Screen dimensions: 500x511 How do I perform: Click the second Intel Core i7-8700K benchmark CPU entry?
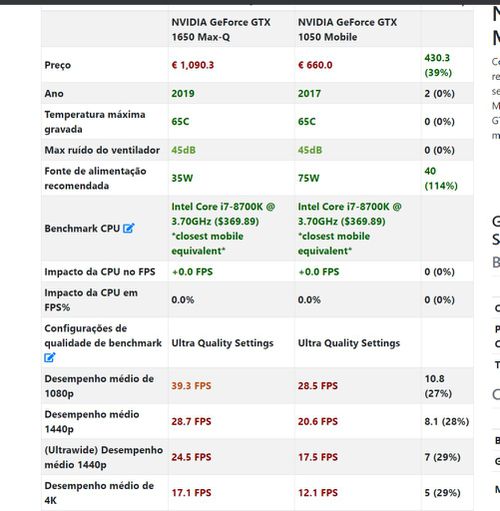(x=350, y=229)
